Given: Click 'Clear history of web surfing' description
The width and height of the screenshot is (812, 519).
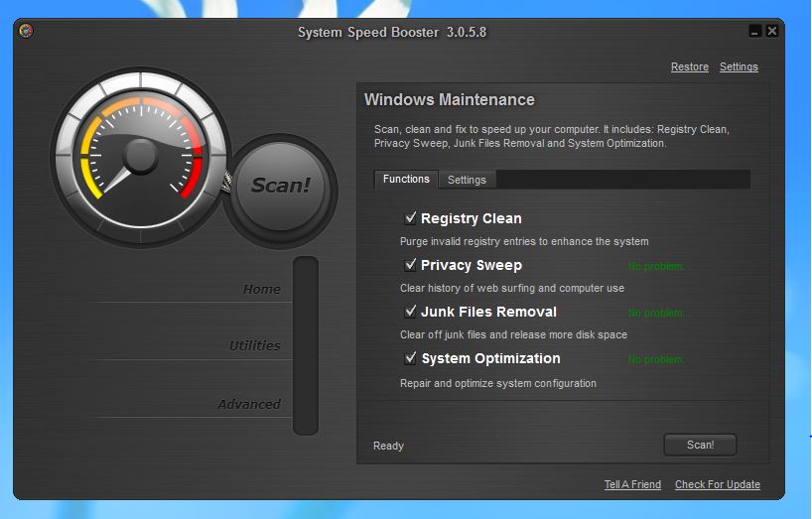Looking at the screenshot, I should 512,288.
